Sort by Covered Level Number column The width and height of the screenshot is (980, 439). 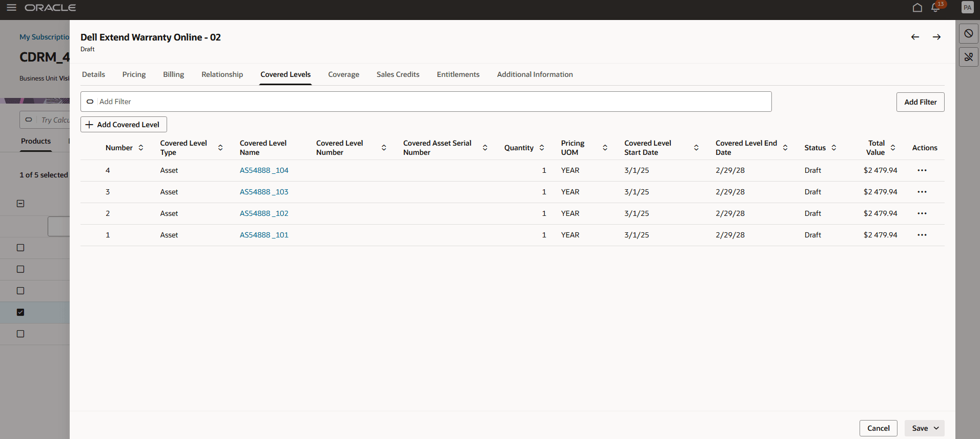tap(384, 148)
